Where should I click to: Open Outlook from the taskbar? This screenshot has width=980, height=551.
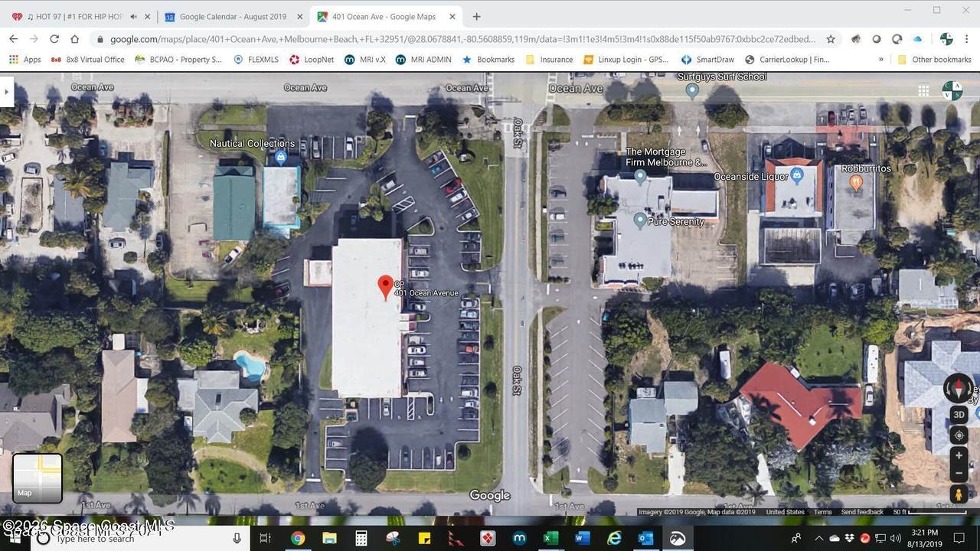coord(645,539)
